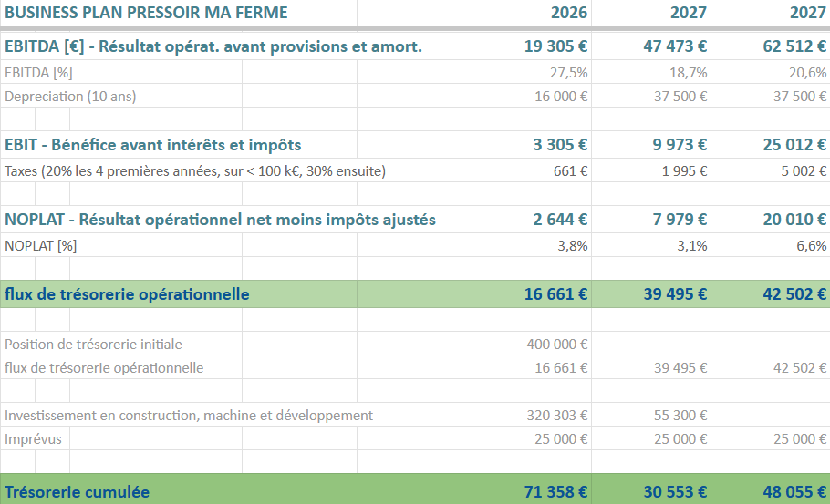Select the "NOPLAT - Résultat opérationnel net" label

(x=220, y=220)
